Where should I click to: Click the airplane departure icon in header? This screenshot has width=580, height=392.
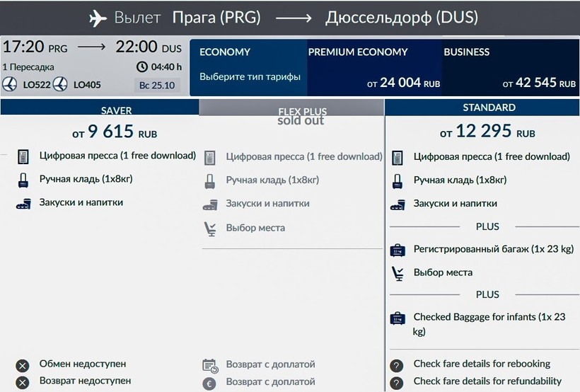click(98, 18)
